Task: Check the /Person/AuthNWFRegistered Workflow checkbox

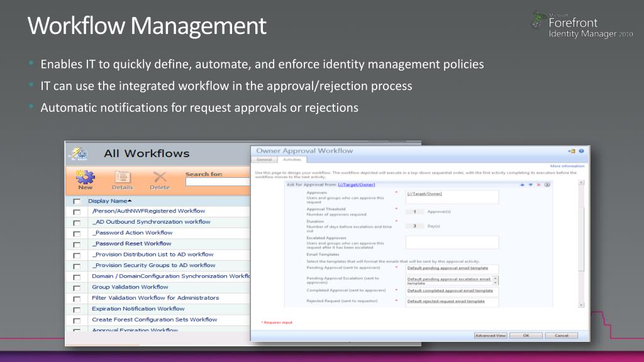Action: pos(77,212)
